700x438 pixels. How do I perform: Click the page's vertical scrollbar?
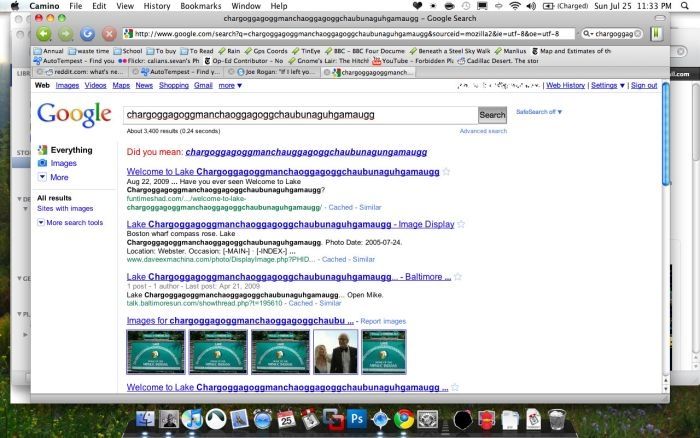(667, 140)
